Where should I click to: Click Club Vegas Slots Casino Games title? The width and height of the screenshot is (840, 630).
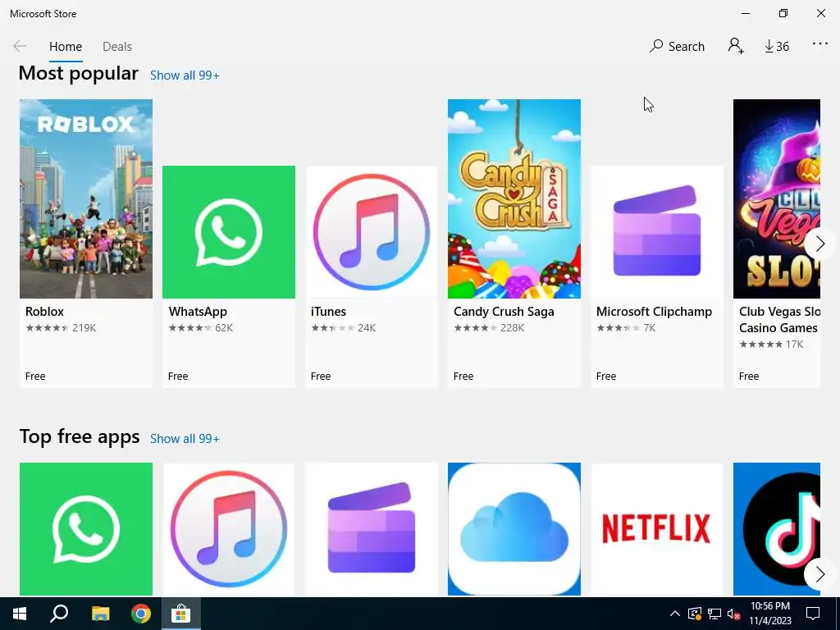tap(779, 320)
